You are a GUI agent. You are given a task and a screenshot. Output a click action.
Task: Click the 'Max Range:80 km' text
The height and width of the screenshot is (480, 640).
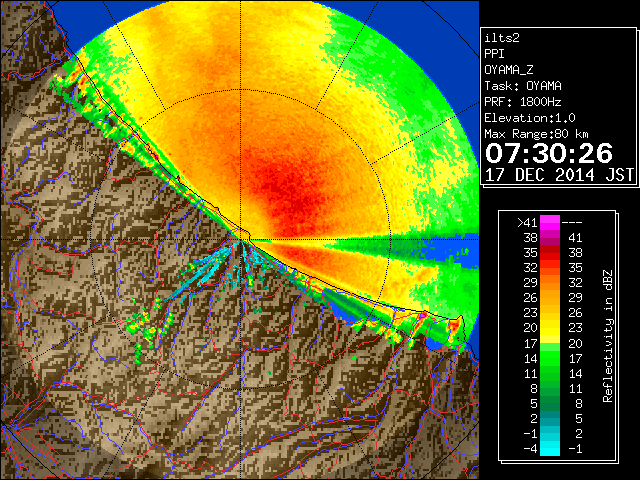point(536,134)
